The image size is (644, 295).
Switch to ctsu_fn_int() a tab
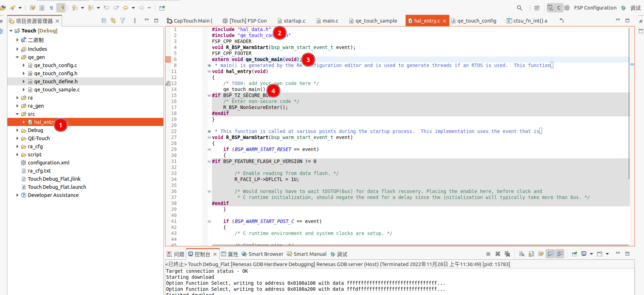coord(527,21)
